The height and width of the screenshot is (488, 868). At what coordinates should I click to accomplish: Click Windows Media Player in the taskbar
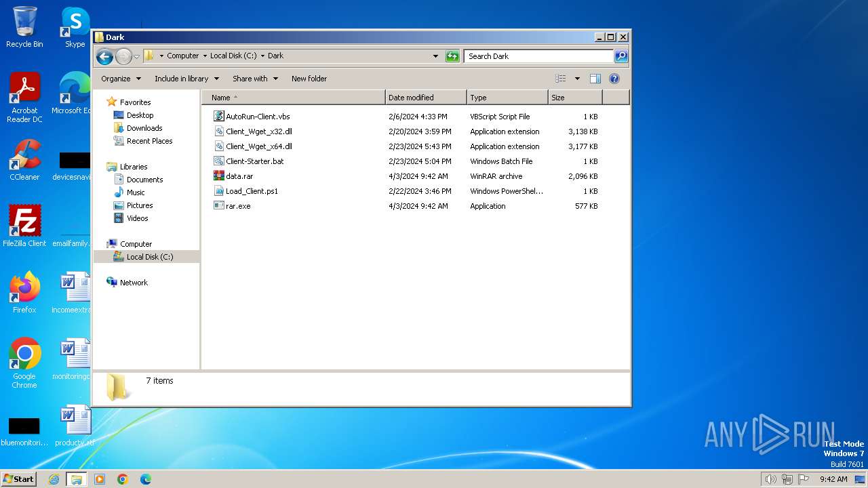pyautogui.click(x=100, y=479)
